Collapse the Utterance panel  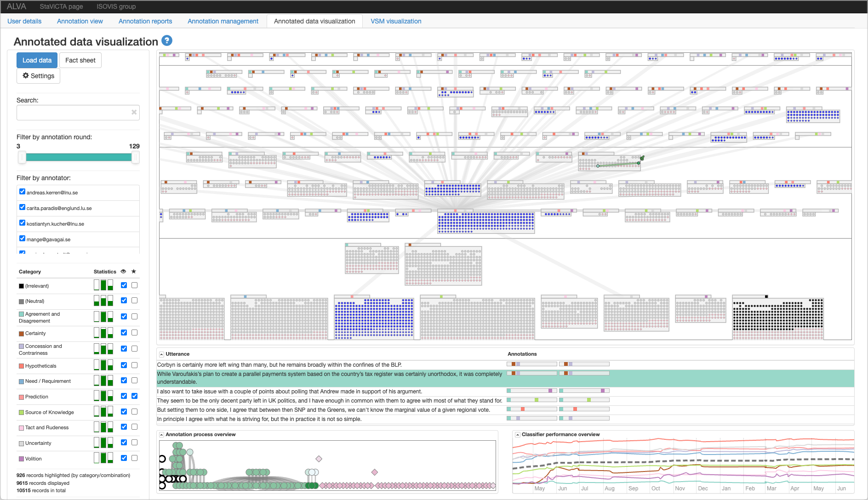161,354
